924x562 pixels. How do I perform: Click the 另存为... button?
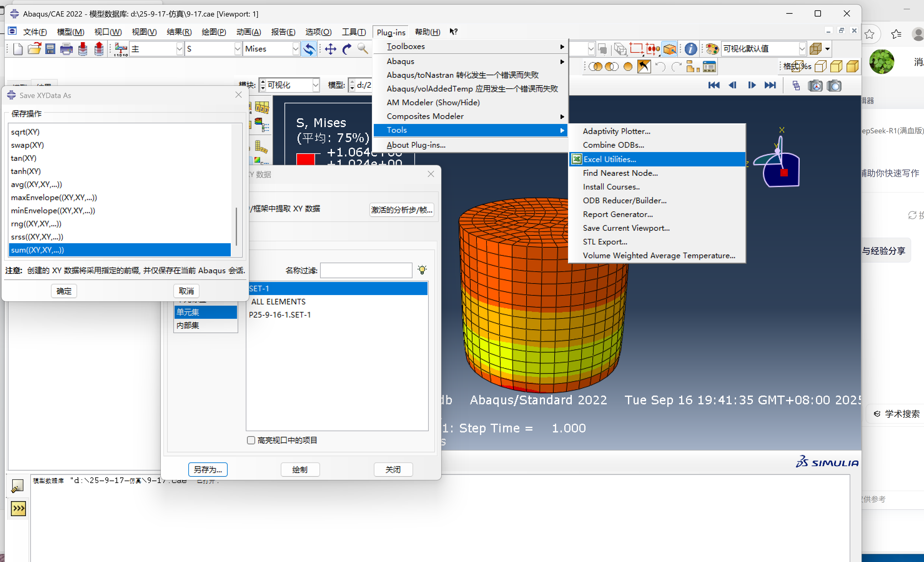[208, 469]
